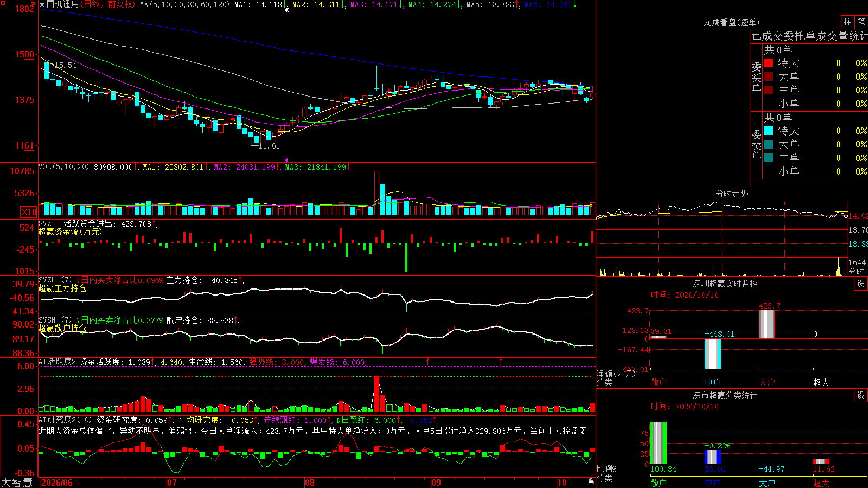Click the teal 大单 sell-order swatch
The width and height of the screenshot is (868, 488).
[x=768, y=144]
